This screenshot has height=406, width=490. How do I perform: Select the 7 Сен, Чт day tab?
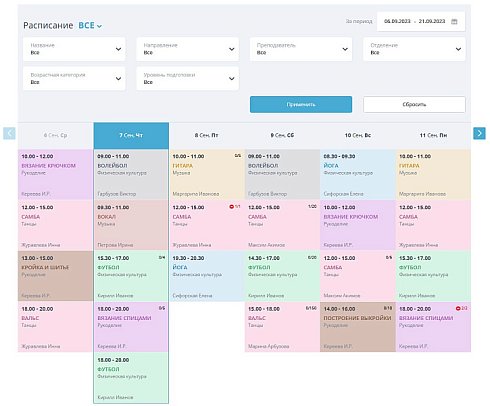[x=131, y=135]
